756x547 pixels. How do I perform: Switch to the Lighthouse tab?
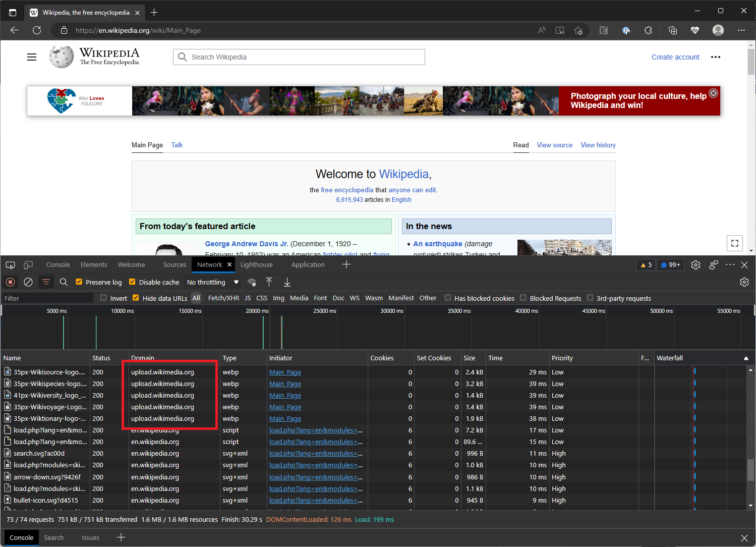click(256, 264)
